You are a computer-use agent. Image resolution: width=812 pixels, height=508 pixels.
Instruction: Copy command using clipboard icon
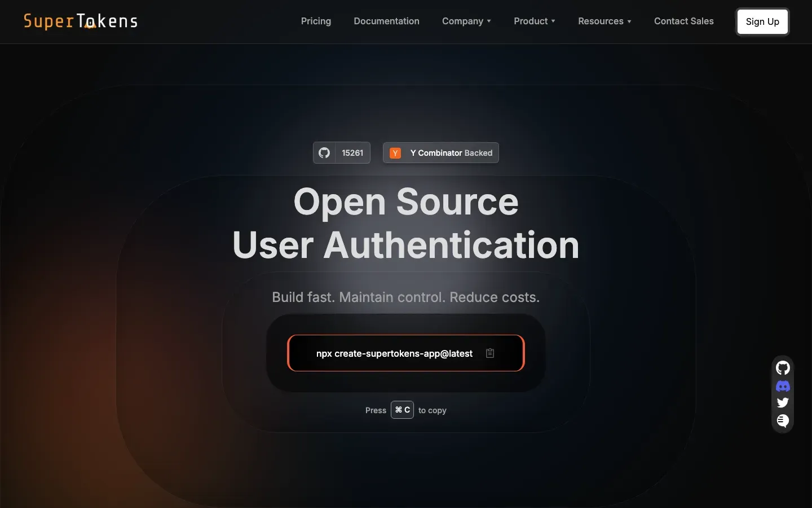click(490, 353)
